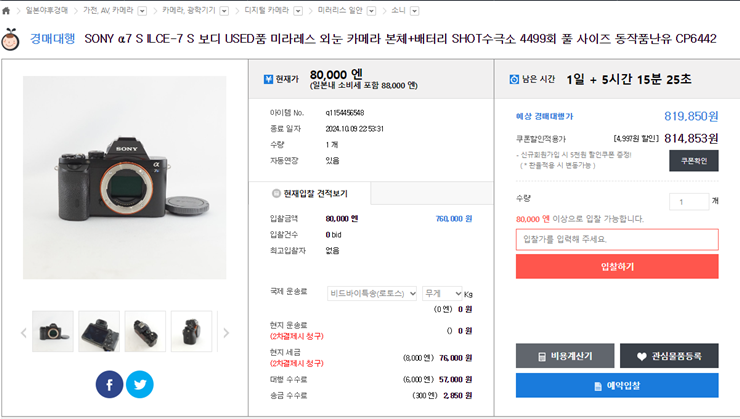Click the 쿠폰확인 coupon button

[693, 160]
